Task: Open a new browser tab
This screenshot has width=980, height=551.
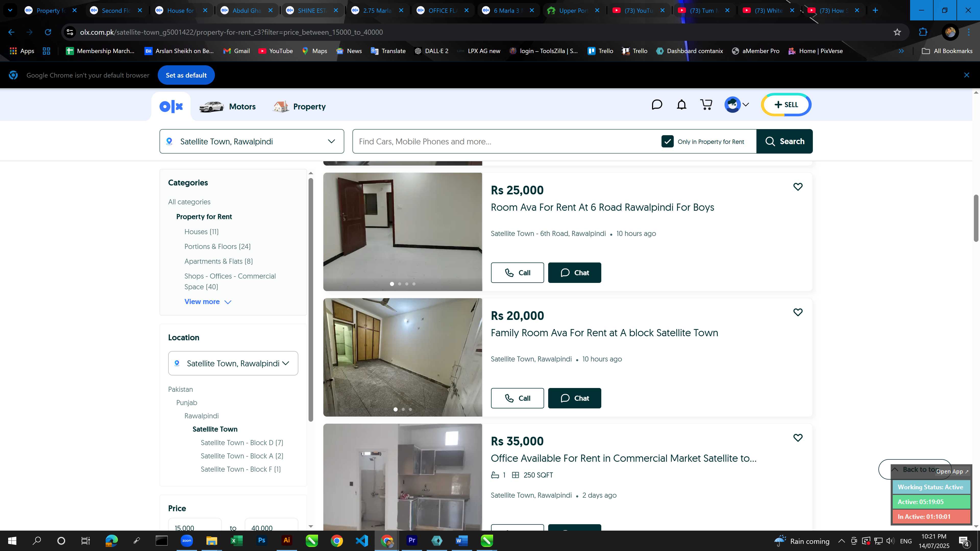Action: [x=875, y=11]
